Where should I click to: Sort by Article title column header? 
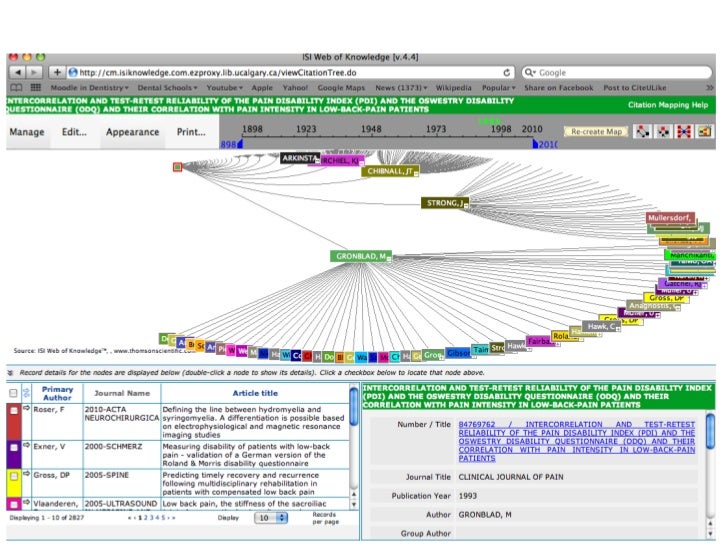pyautogui.click(x=255, y=393)
